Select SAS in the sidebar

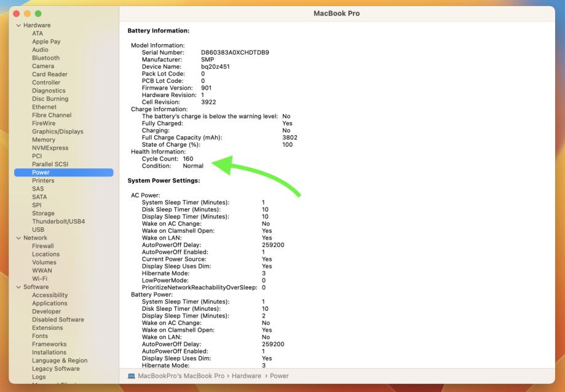click(x=38, y=189)
